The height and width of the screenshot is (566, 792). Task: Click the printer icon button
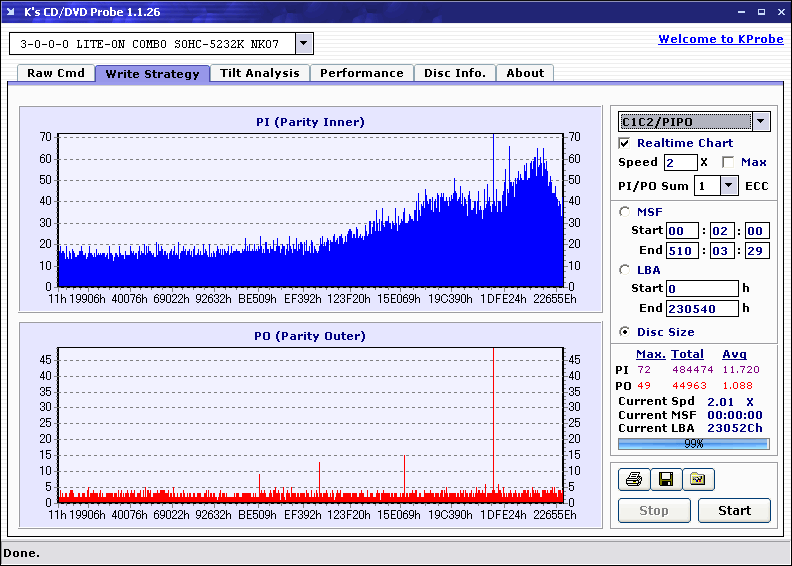pos(634,479)
